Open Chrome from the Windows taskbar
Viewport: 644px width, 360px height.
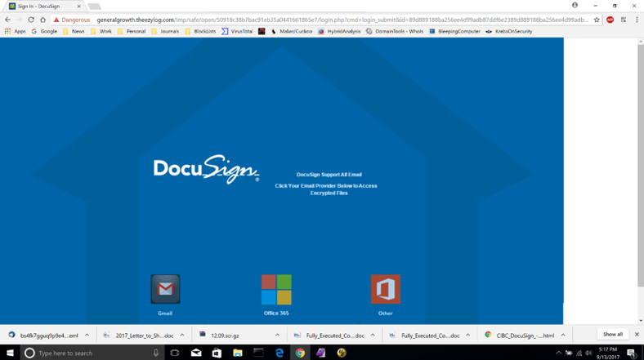pyautogui.click(x=300, y=353)
